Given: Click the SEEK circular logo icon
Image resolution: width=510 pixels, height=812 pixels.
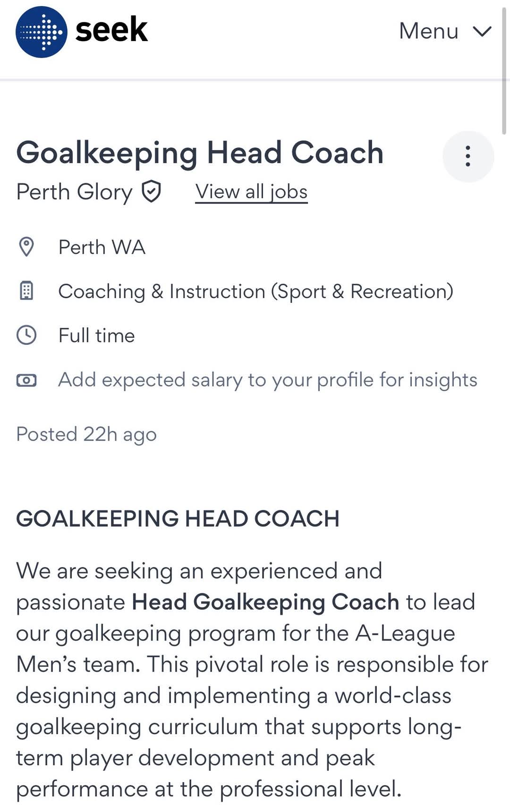Looking at the screenshot, I should point(42,32).
